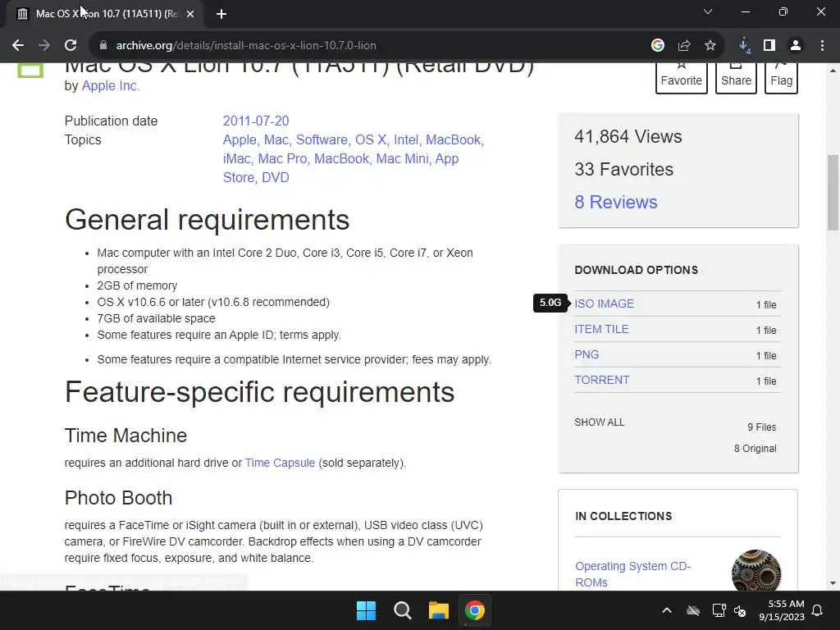Bookmark this page with star icon
The height and width of the screenshot is (630, 840).
pos(710,46)
